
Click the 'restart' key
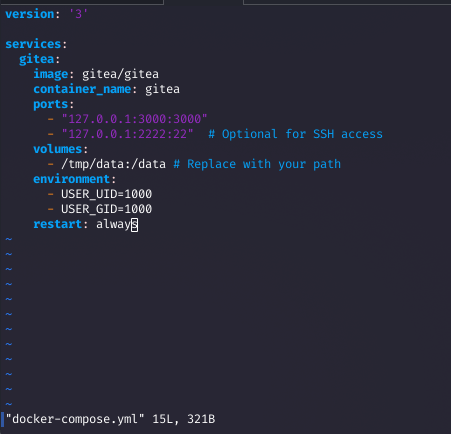[x=58, y=224]
